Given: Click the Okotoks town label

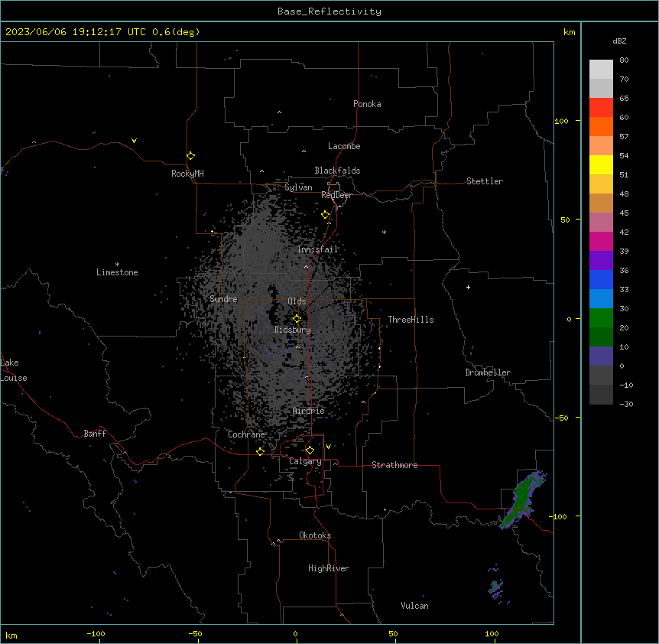Looking at the screenshot, I should [x=315, y=535].
